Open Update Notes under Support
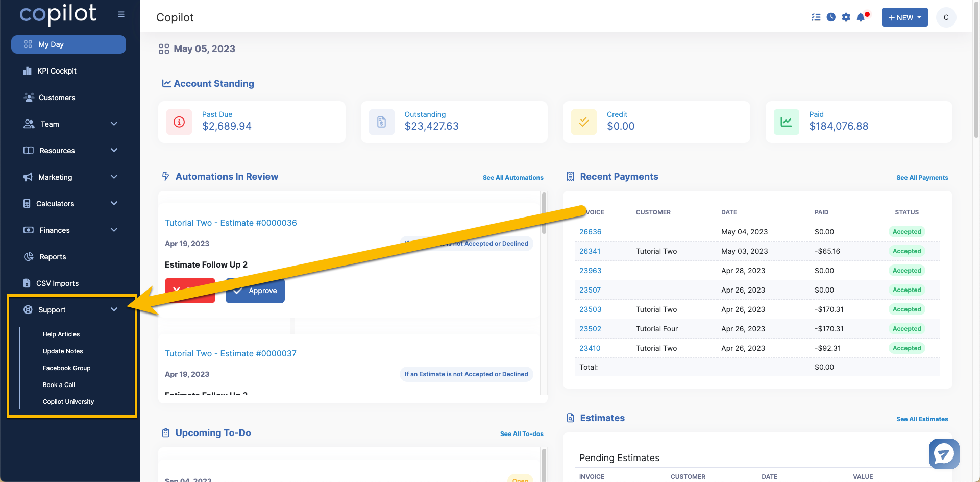The image size is (980, 482). pos(63,351)
